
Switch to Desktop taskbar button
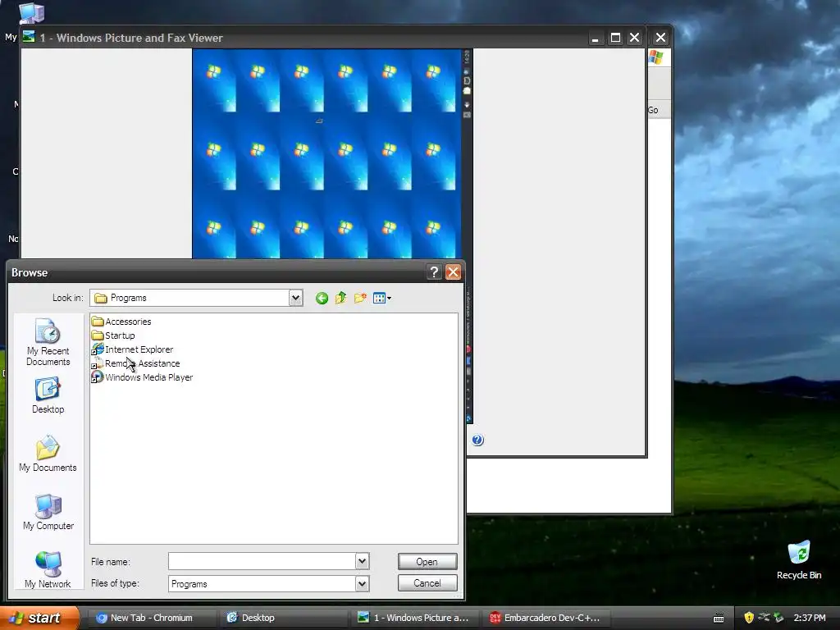click(283, 618)
